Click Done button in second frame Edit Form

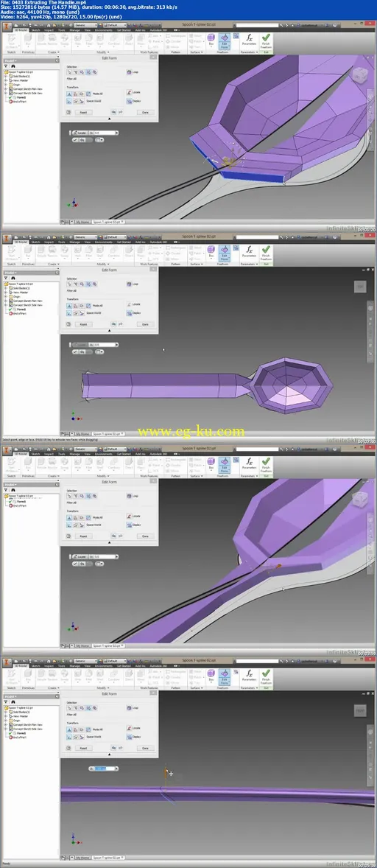click(145, 323)
